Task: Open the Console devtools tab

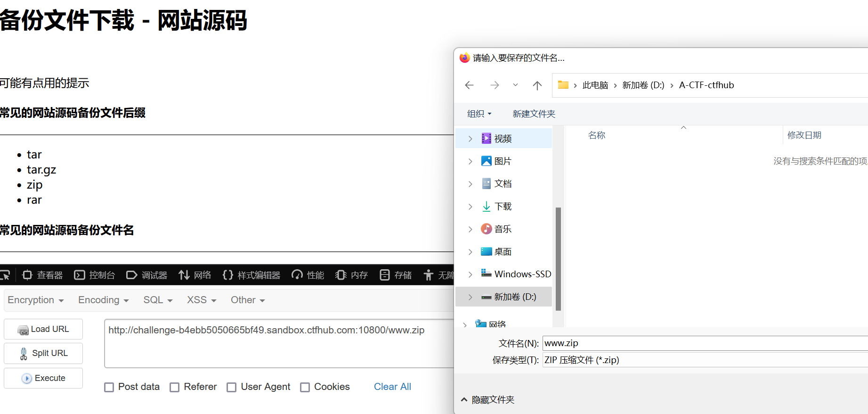Action: (95, 275)
